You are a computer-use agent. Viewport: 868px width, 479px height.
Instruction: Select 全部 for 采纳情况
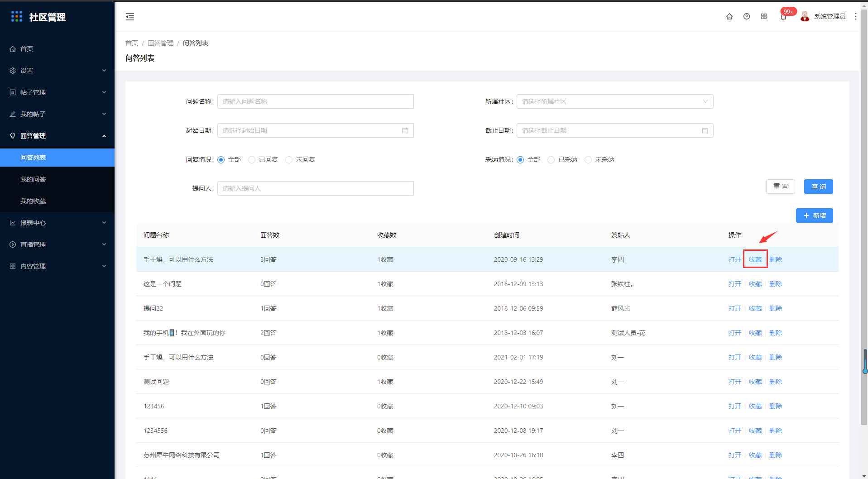tap(520, 160)
